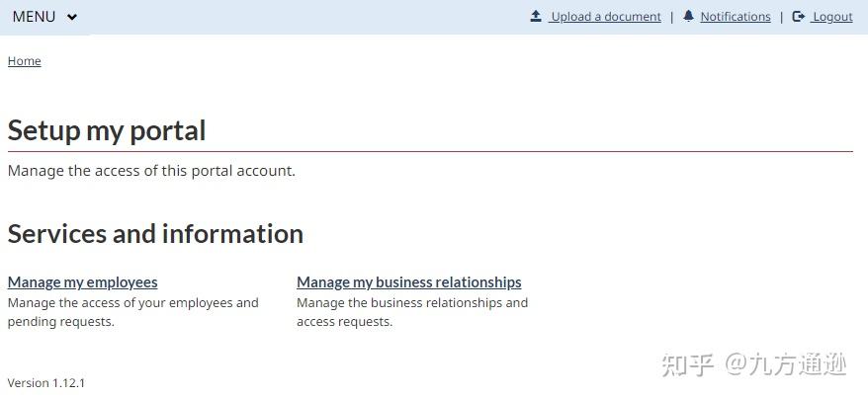Click the notifications bell icon
Viewport: 868px width, 399px height.
point(688,16)
